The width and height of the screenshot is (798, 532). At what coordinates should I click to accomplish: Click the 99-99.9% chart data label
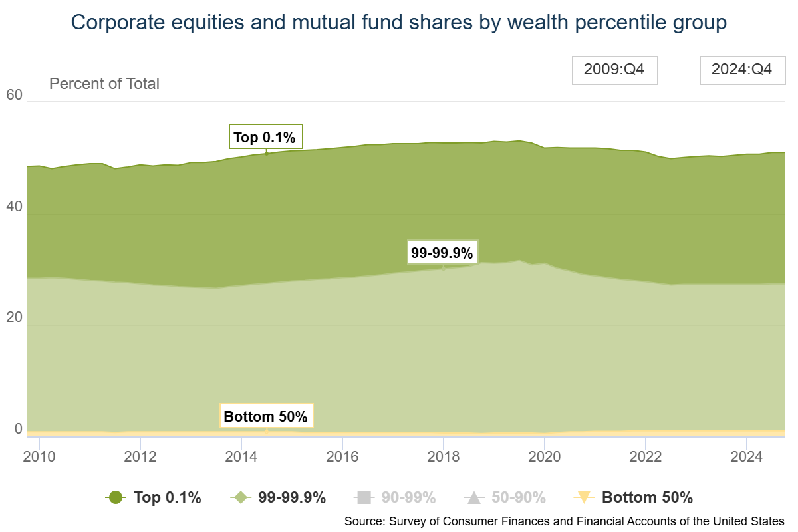[x=442, y=253]
